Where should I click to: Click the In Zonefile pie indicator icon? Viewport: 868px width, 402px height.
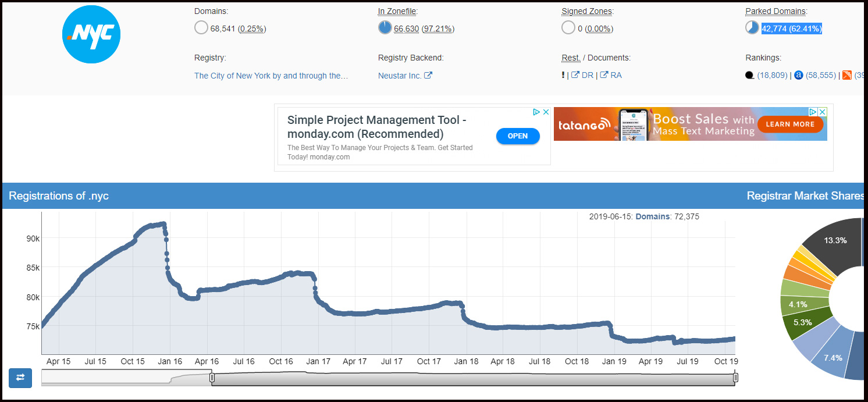385,28
